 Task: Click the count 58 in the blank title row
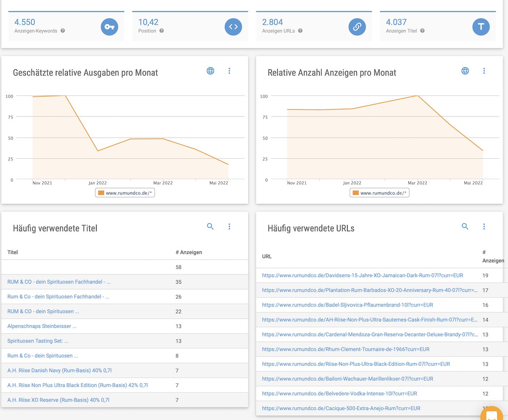point(179,268)
